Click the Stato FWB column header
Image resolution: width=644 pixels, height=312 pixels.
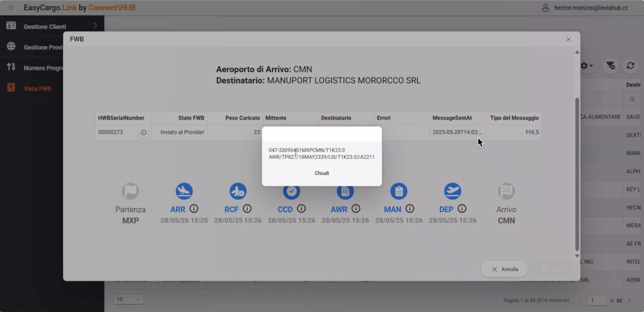pos(179,118)
